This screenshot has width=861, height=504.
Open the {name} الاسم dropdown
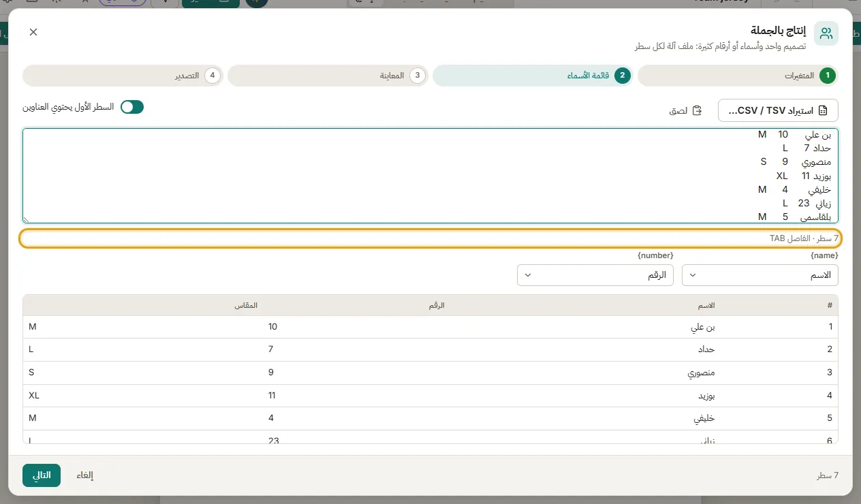[760, 275]
